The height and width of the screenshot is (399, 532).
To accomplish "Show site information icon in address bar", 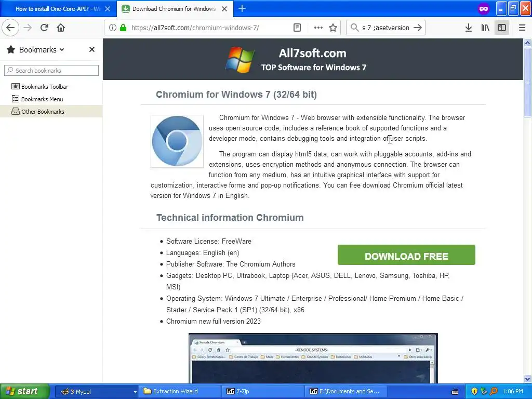I will tap(112, 28).
